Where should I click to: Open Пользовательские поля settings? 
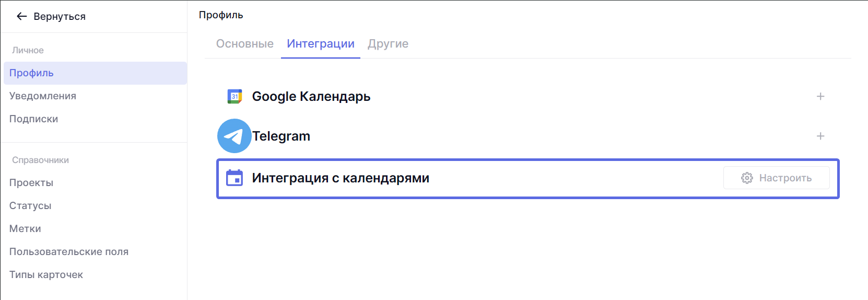pos(69,252)
